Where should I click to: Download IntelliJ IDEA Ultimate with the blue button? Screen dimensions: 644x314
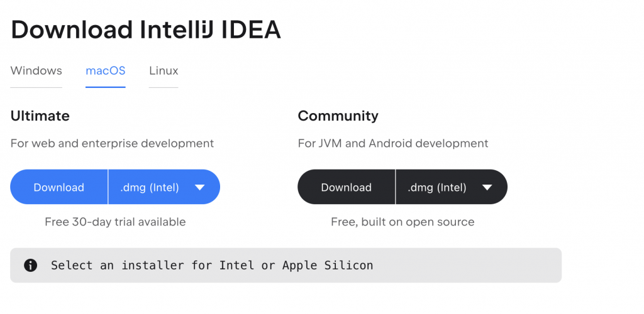tap(59, 187)
